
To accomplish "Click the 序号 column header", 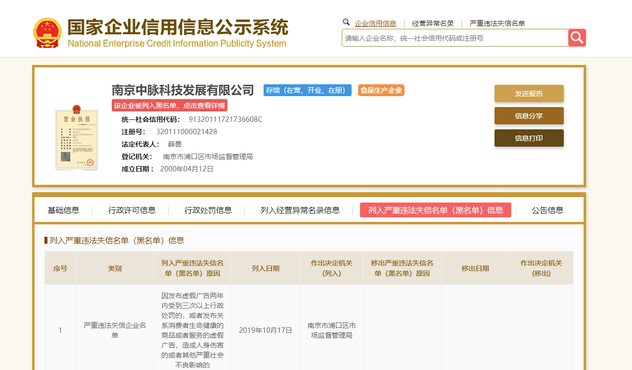I will coord(60,268).
